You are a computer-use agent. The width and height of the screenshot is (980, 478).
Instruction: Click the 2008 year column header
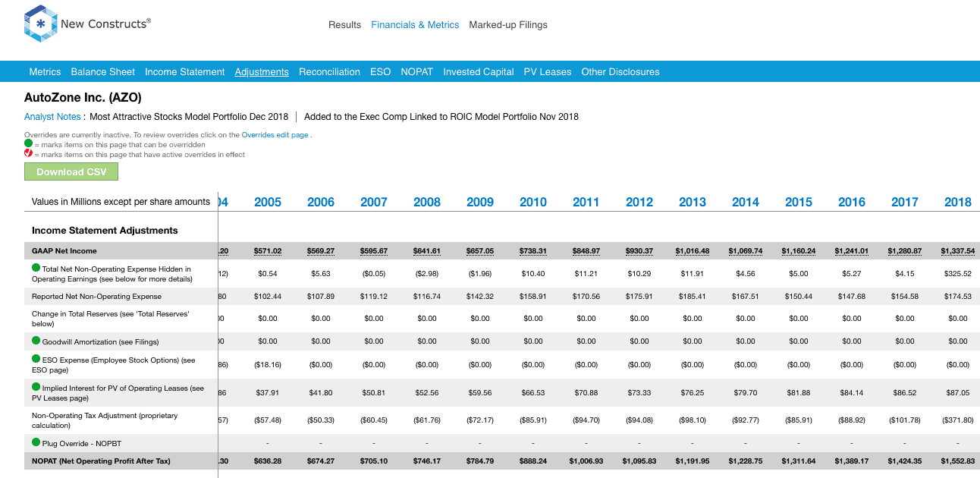tap(427, 202)
